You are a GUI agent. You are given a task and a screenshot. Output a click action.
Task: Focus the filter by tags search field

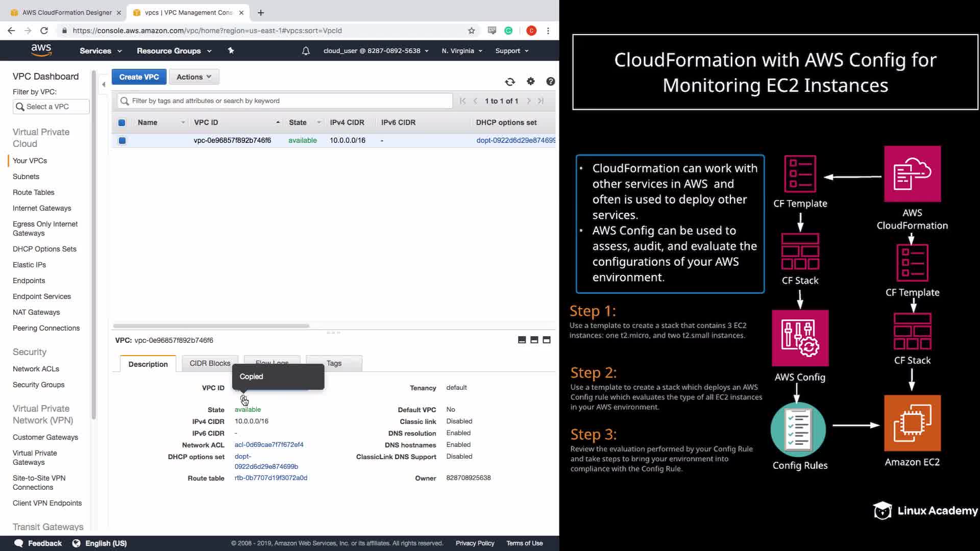pyautogui.click(x=288, y=101)
